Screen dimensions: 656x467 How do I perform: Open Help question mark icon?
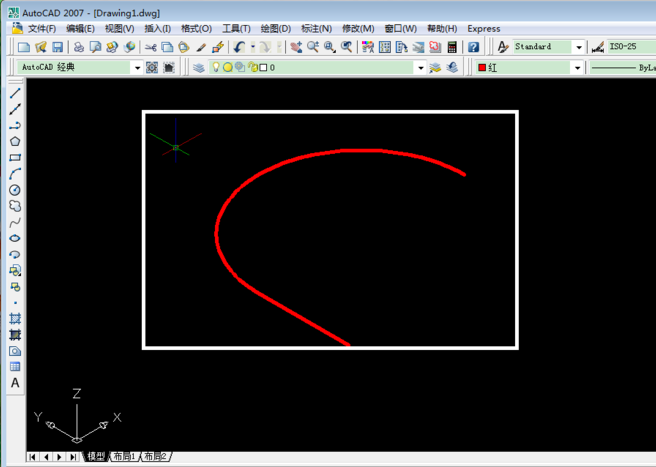click(x=473, y=47)
